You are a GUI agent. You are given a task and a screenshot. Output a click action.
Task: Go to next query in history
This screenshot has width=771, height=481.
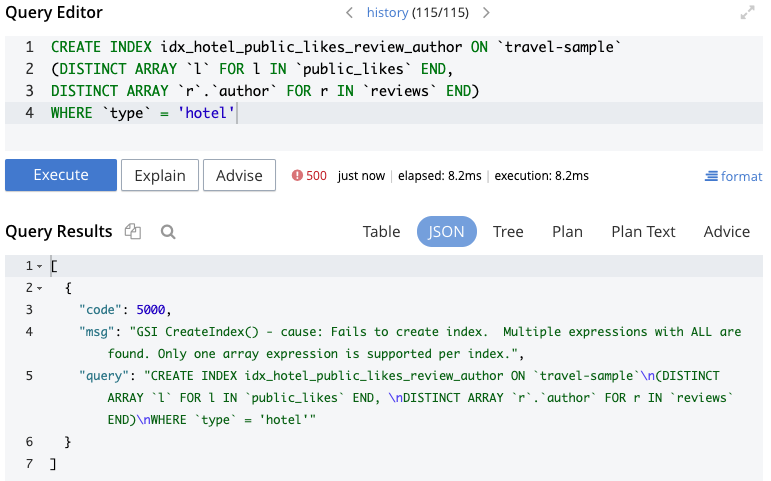coord(486,13)
